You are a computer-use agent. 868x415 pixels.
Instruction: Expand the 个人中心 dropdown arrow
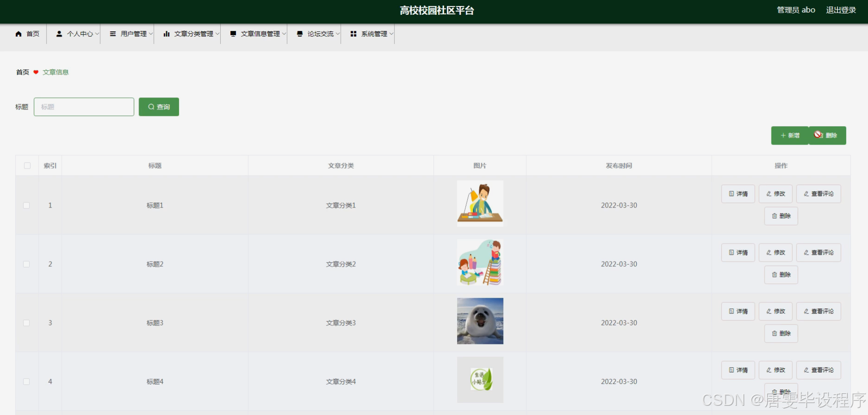tap(97, 34)
